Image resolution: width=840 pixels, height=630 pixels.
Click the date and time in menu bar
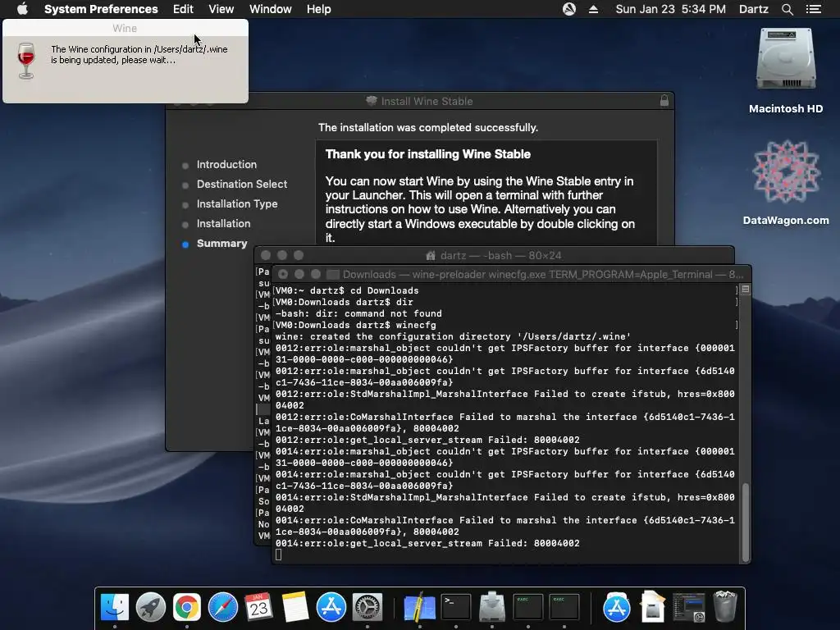click(671, 9)
